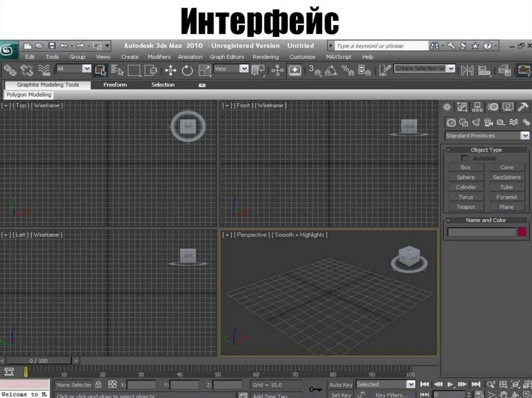Image resolution: width=532 pixels, height=398 pixels.
Task: Toggle the selection lock icon in status bar
Action: click(x=98, y=385)
